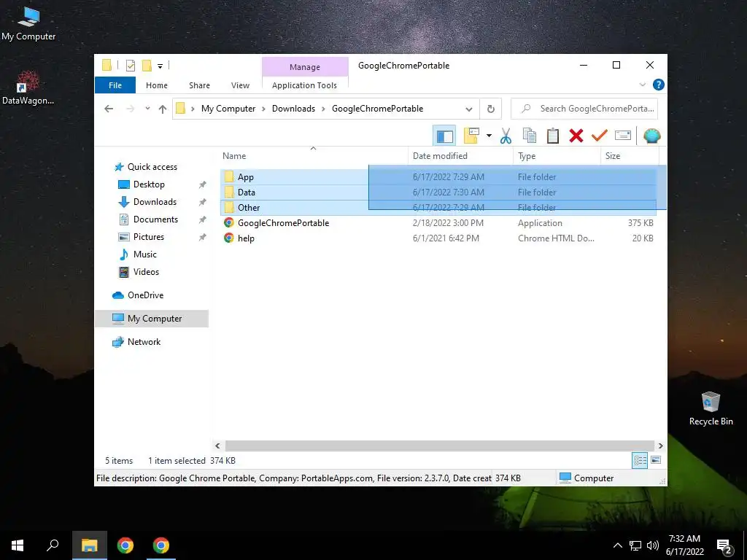Open the Application Tools tab

click(304, 85)
